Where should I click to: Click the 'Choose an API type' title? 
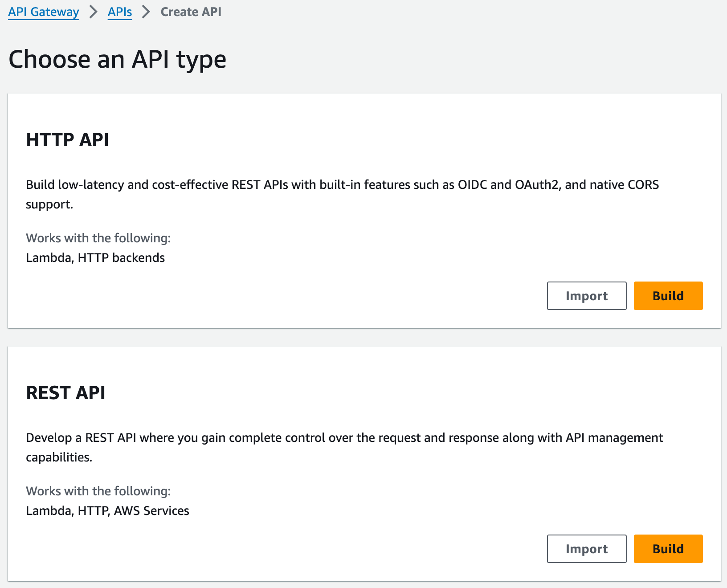pos(118,60)
